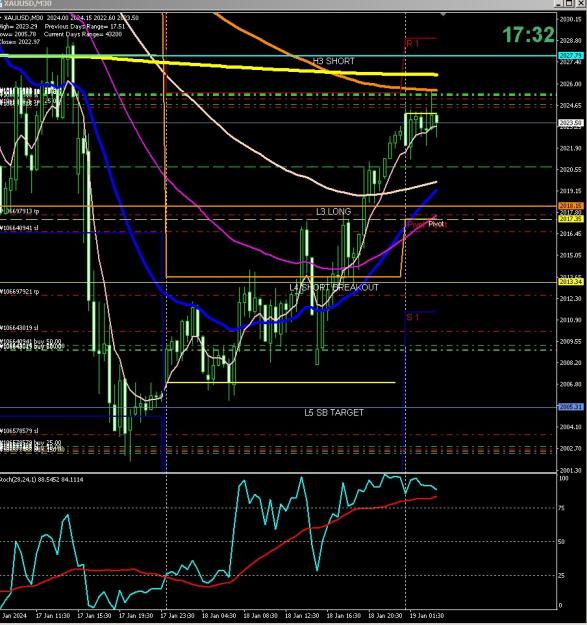Select the H3 SHORT level label
The width and height of the screenshot is (587, 625).
tap(334, 61)
